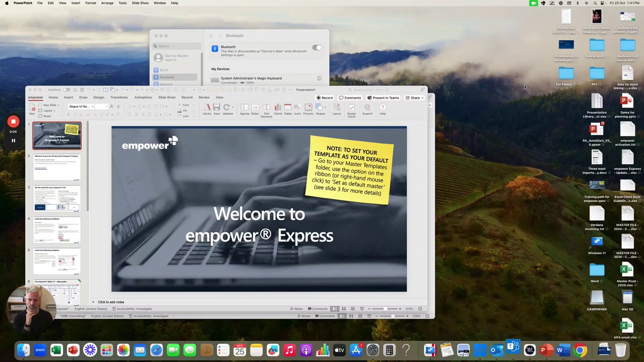Click the empower Save icon in ribbon
This screenshot has width=644, height=362.
pos(216,108)
